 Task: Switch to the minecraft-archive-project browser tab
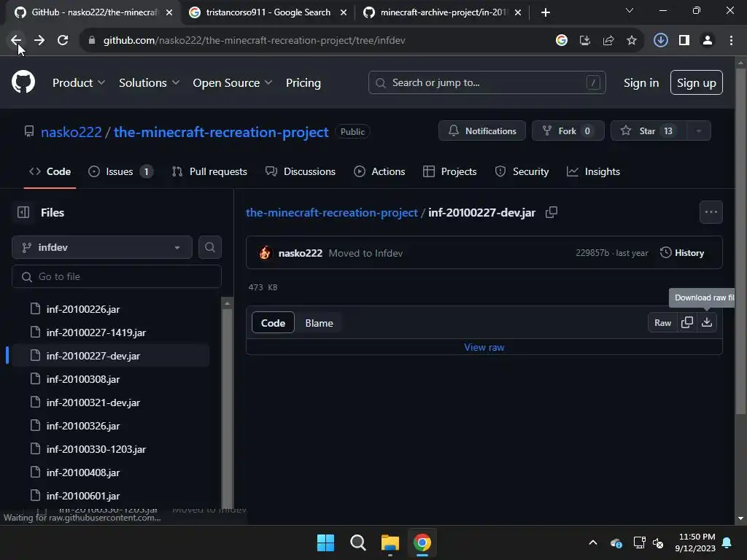pyautogui.click(x=443, y=12)
